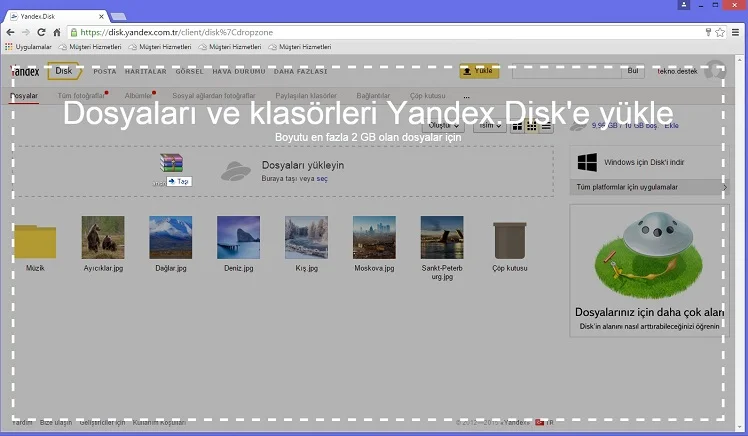Switch to list view layout
Viewport: 748px width, 436px height.
pos(546,126)
